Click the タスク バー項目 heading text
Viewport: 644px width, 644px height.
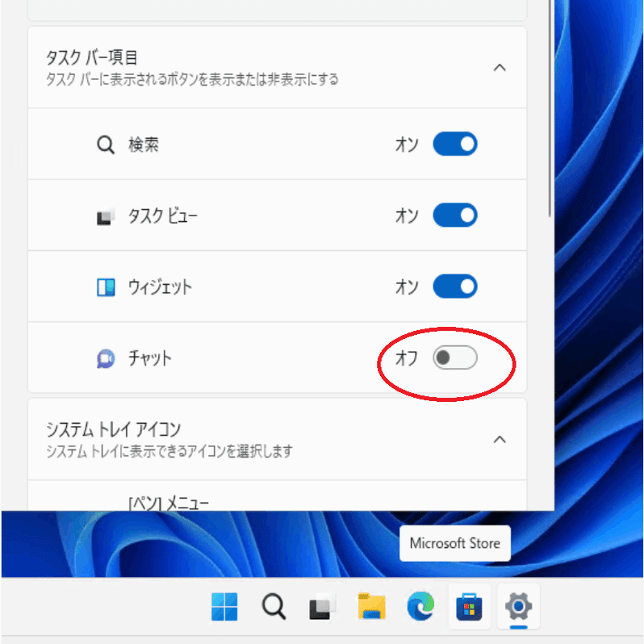click(x=91, y=57)
